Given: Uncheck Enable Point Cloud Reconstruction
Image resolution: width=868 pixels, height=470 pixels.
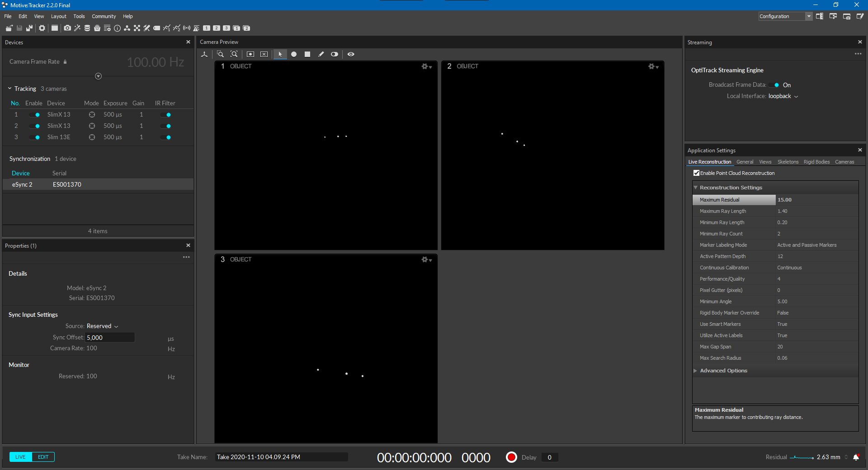Looking at the screenshot, I should [696, 173].
